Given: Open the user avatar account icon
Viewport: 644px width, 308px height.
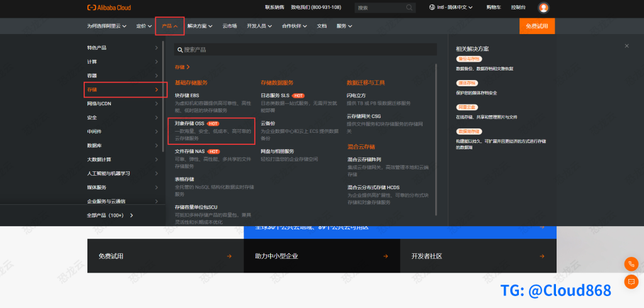Looking at the screenshot, I should [x=543, y=8].
